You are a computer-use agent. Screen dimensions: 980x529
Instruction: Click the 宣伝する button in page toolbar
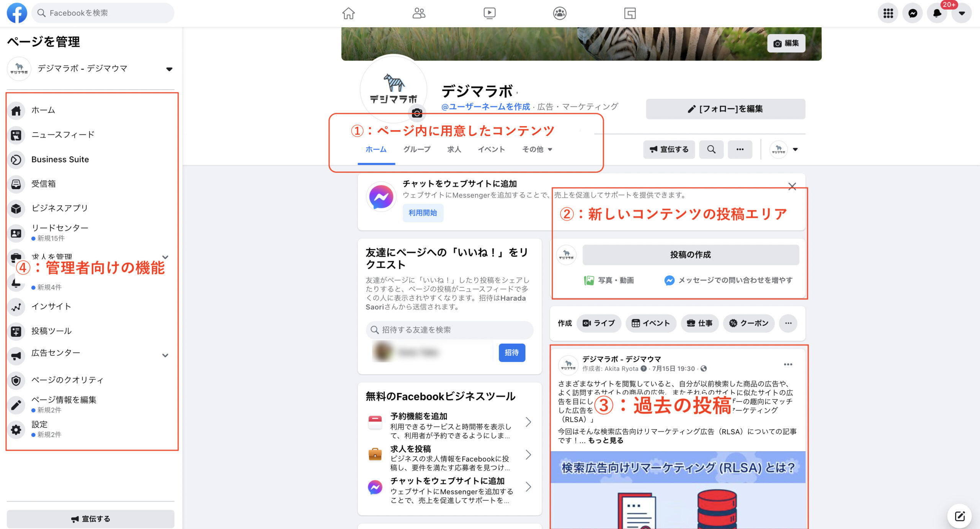(x=669, y=149)
